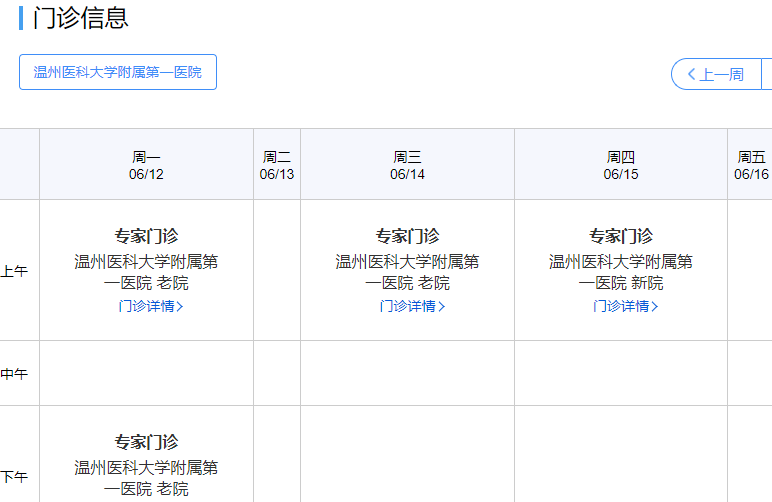
Task: Click the left chevron in 上一周 button
Action: (690, 74)
